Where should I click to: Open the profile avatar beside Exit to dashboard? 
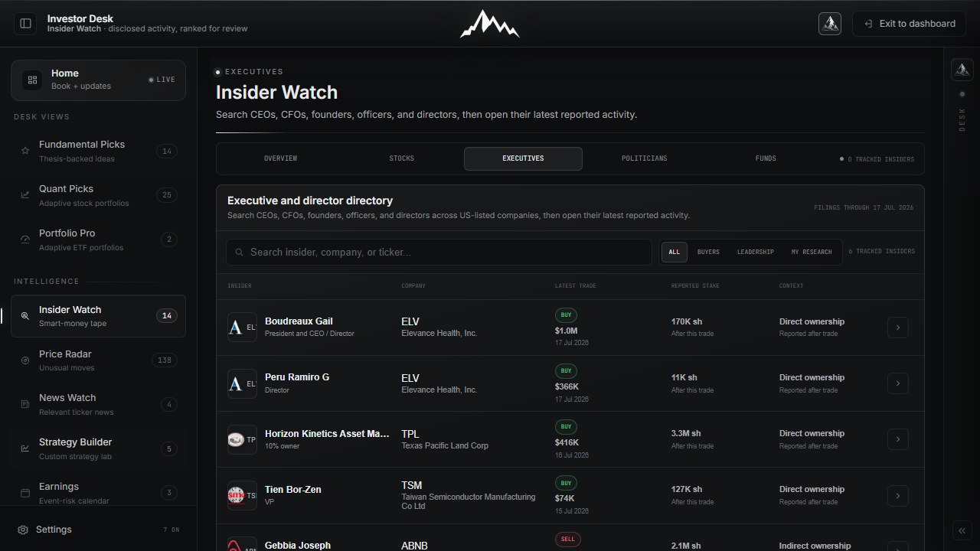[830, 24]
